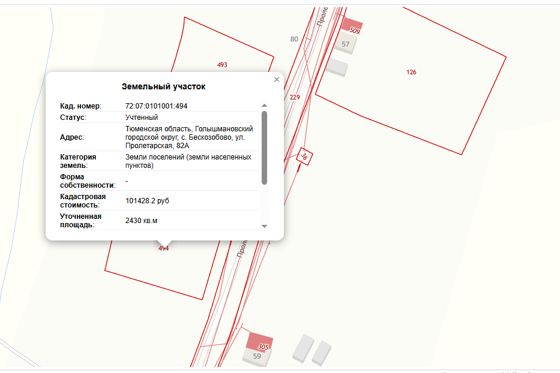Click the Адрес label

click(72, 137)
